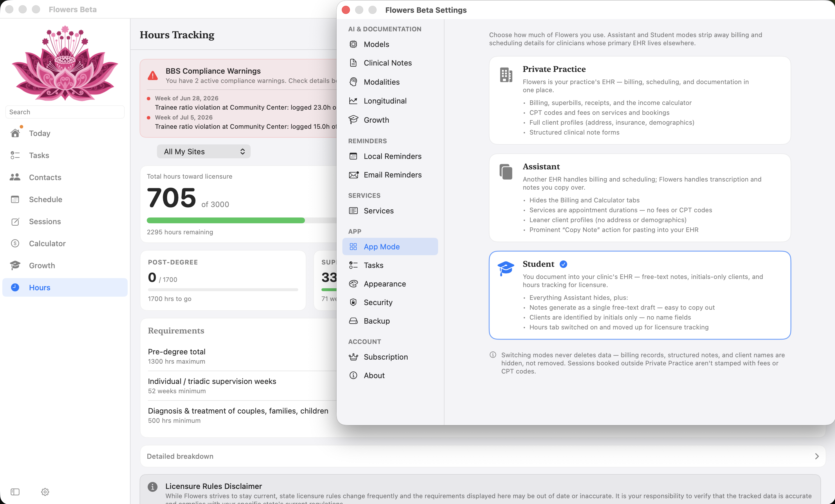Open Tasks settings pane under APP
835x504 pixels.
coord(390,265)
